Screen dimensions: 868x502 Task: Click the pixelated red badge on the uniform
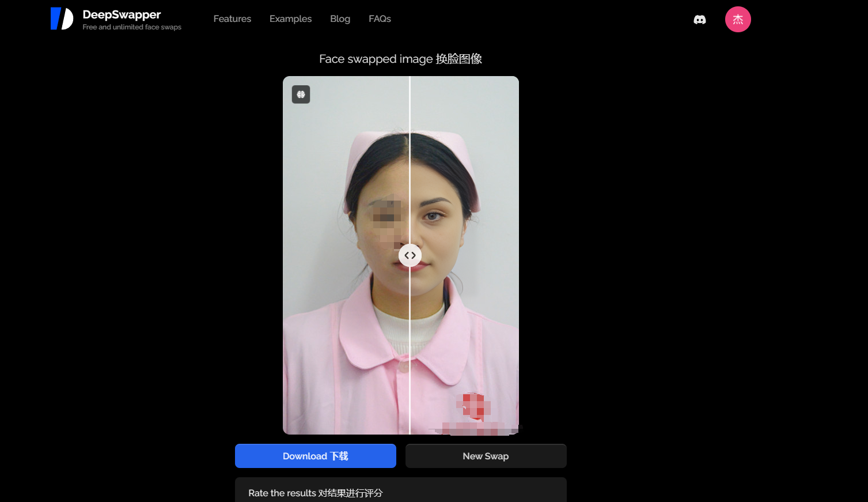point(473,406)
